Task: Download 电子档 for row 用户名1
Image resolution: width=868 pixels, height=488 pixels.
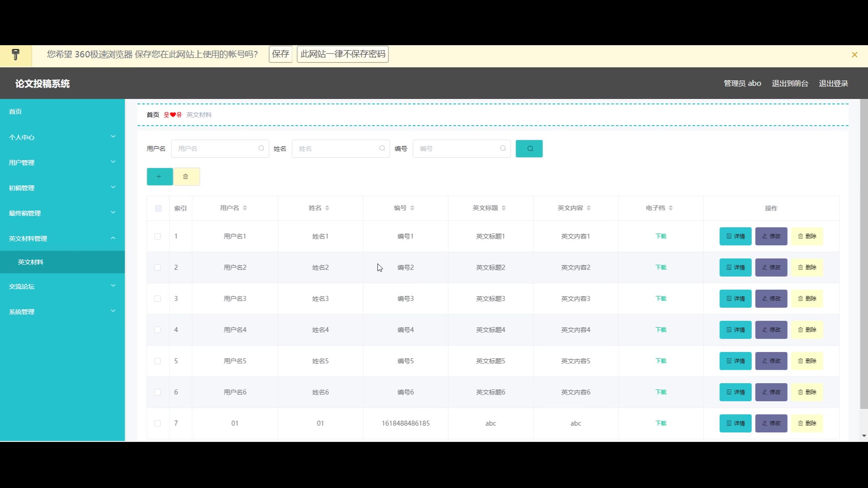Action: (x=661, y=236)
